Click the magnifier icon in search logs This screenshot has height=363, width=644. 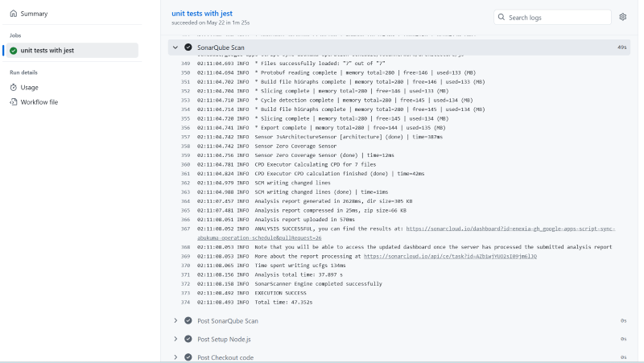coord(502,17)
